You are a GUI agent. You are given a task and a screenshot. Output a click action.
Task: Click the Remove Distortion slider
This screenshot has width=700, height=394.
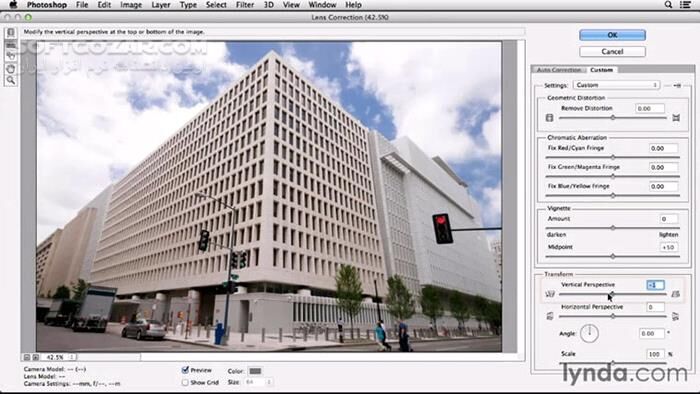click(612, 118)
